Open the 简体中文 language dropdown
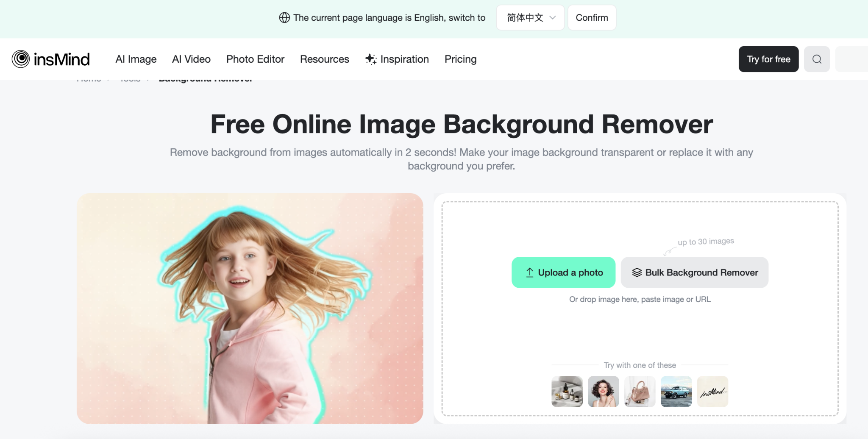868x439 pixels. pos(530,17)
